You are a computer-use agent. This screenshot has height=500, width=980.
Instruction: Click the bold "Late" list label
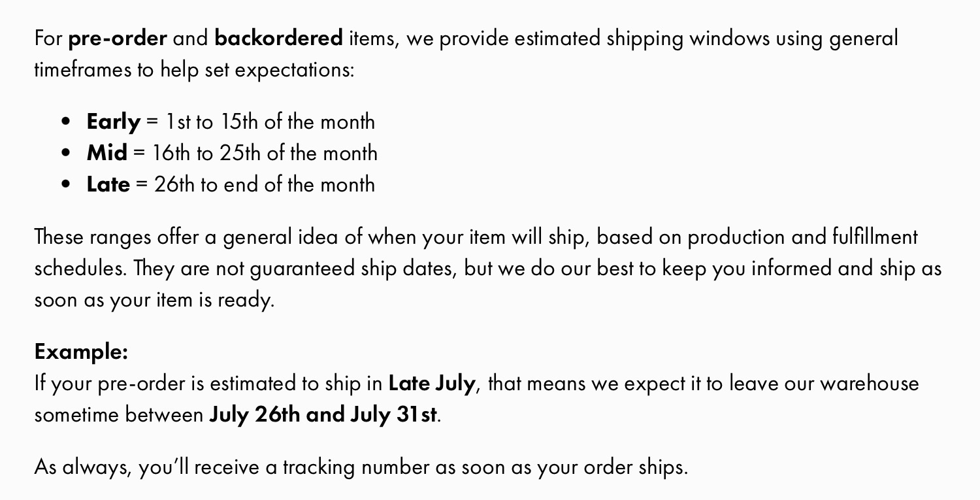pyautogui.click(x=108, y=184)
